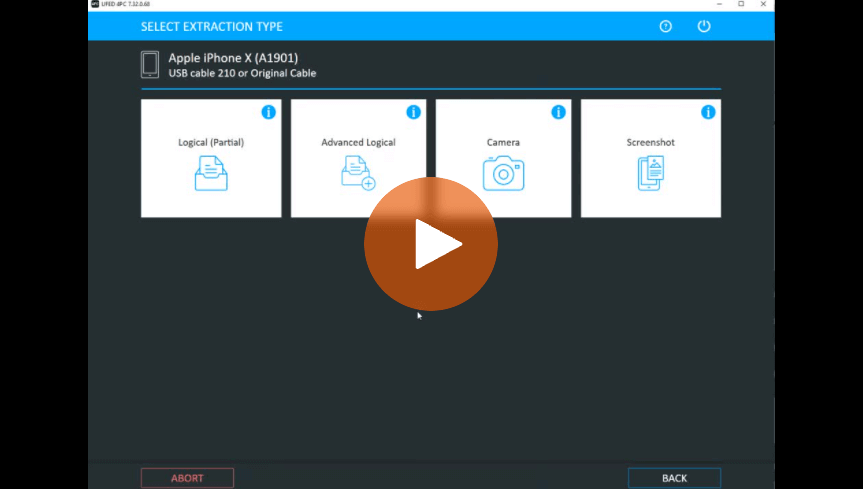Show info for Advanced Logical extraction
Screen dimensions: 863x489
click(413, 112)
